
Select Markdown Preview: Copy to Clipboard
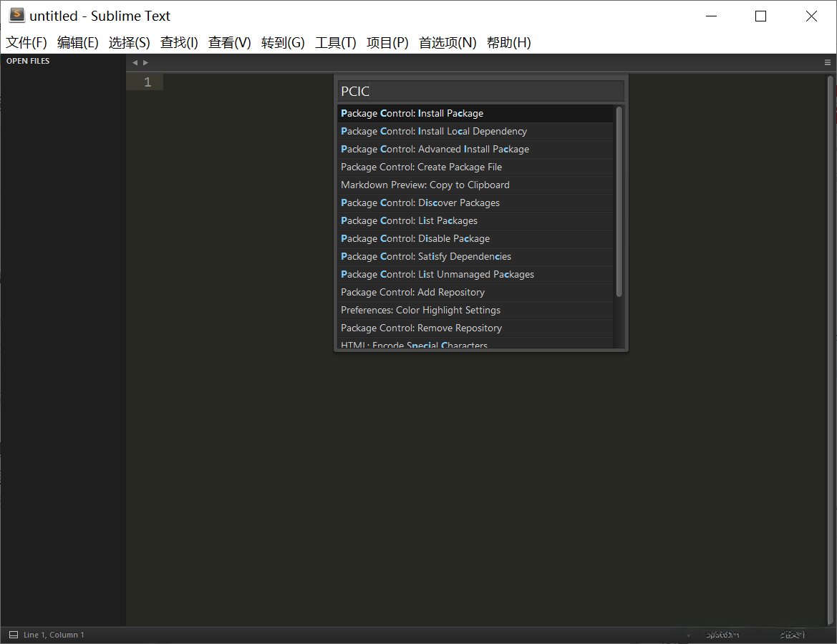(475, 185)
